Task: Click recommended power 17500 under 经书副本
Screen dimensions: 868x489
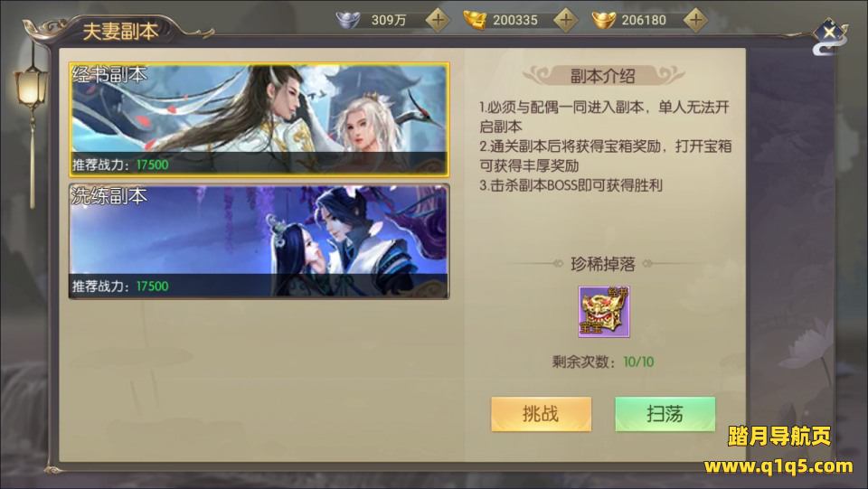Action: 152,165
